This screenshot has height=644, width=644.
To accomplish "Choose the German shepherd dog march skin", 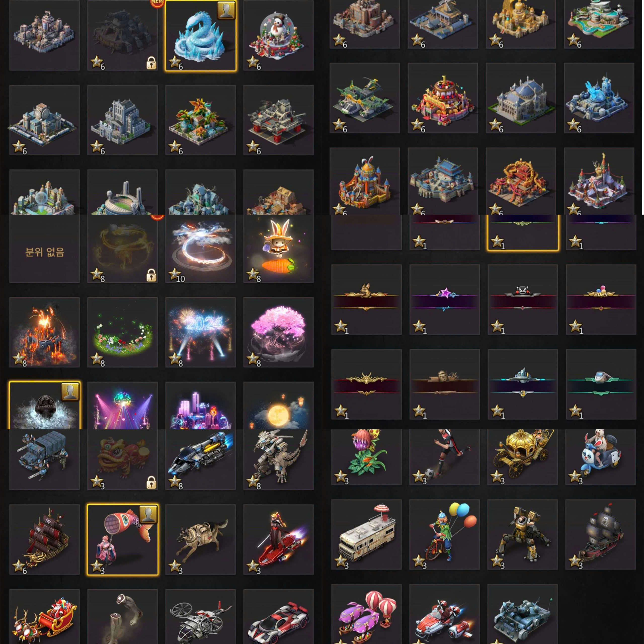I will (x=201, y=539).
